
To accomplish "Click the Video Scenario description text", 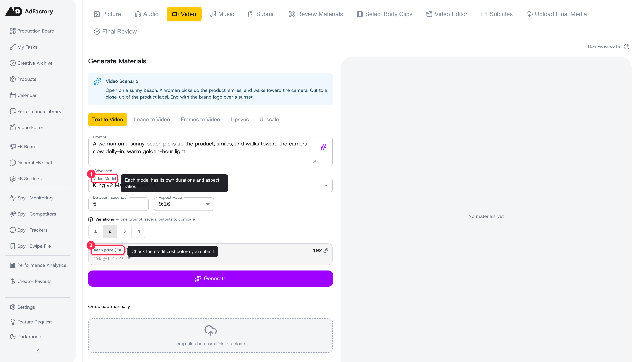I will point(217,94).
